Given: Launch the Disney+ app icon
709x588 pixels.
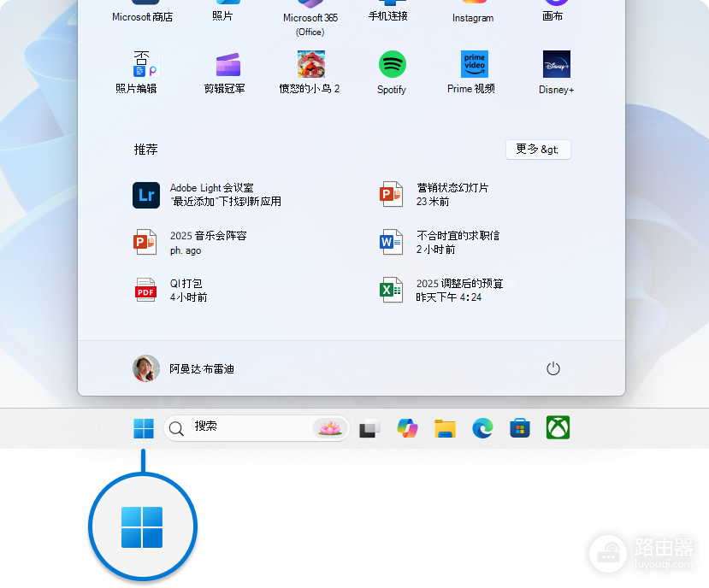Looking at the screenshot, I should tap(557, 64).
